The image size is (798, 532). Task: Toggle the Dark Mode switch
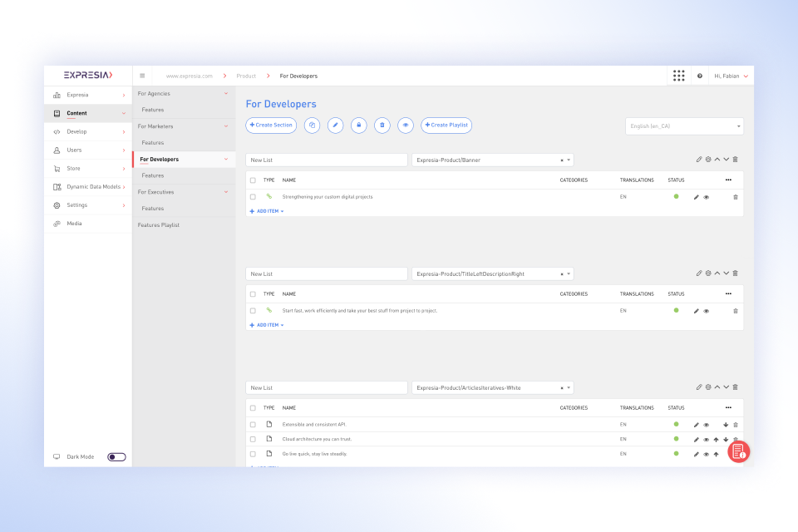coord(116,456)
